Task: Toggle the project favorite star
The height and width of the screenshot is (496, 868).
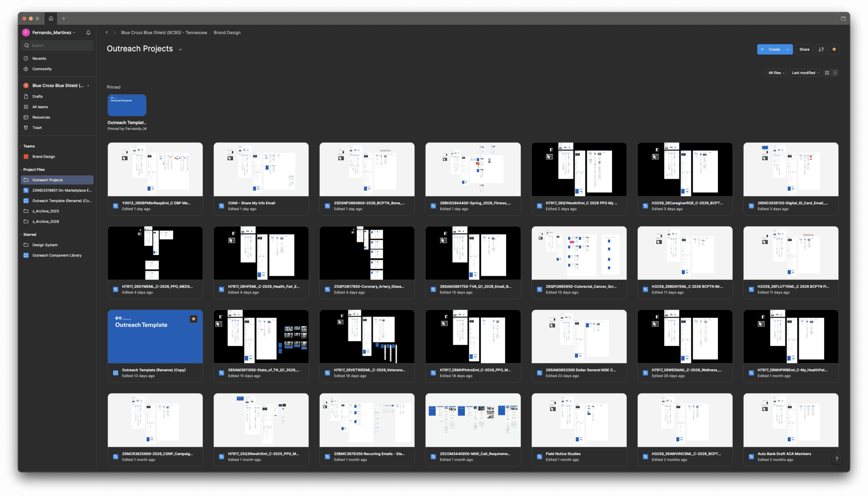Action: (834, 49)
